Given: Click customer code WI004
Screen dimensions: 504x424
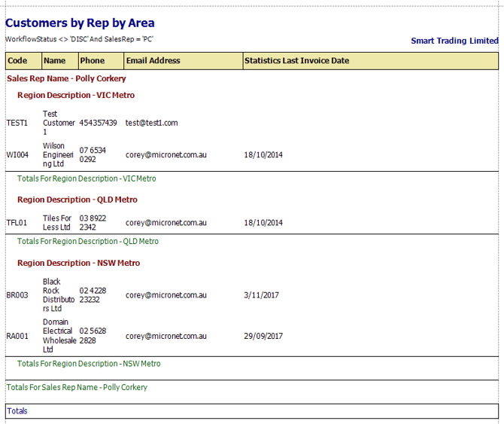Looking at the screenshot, I should 17,155.
